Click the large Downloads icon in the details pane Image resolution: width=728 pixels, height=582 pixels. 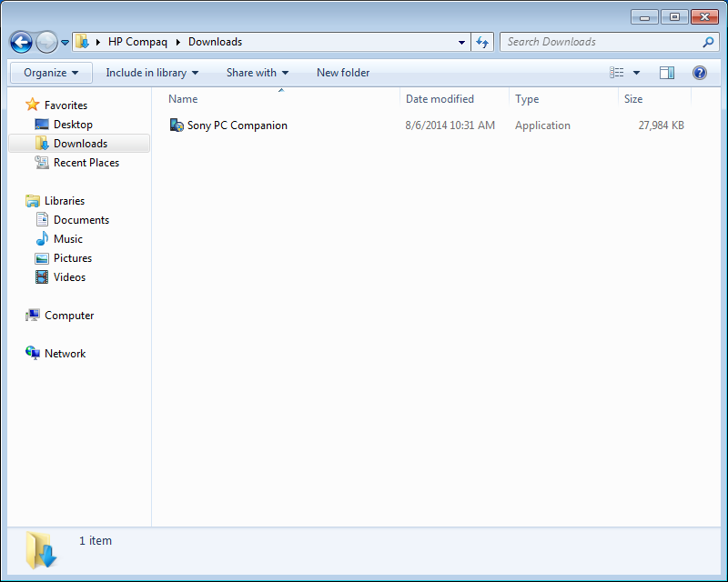point(41,550)
